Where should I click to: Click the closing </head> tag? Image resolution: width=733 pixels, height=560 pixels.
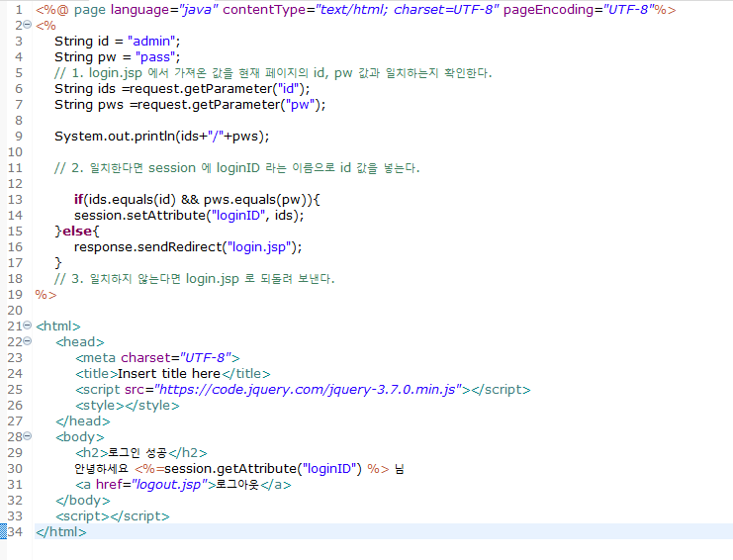[x=83, y=421]
